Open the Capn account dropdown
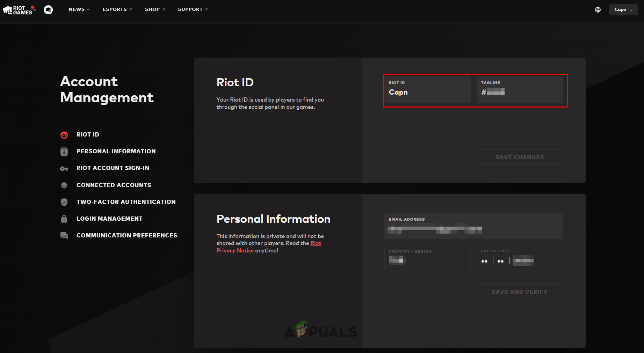 pyautogui.click(x=623, y=10)
